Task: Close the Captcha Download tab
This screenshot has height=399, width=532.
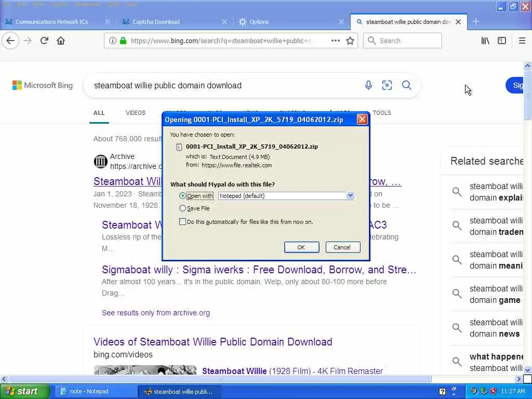Action: coord(224,22)
